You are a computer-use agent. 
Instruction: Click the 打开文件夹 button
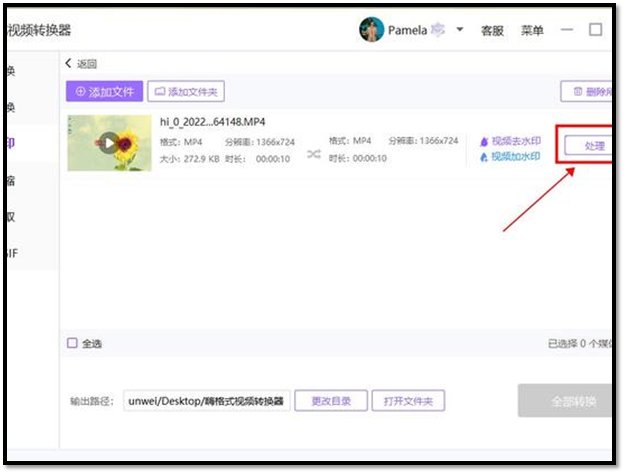[x=408, y=401]
